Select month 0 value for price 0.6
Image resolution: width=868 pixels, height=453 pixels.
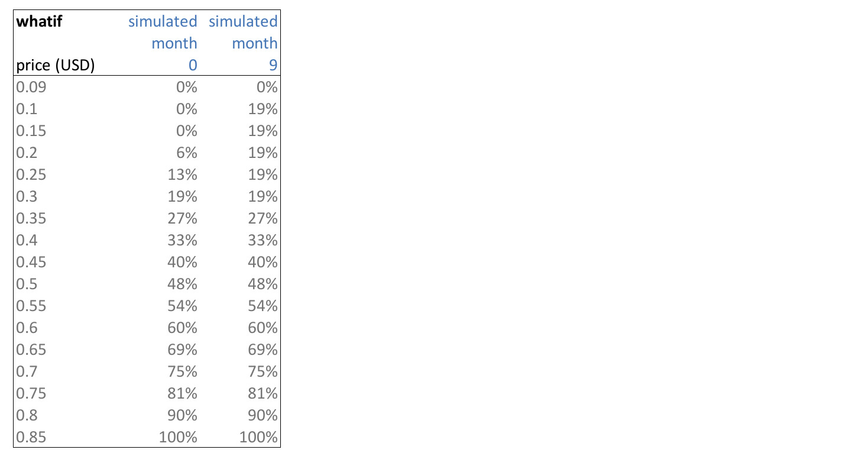(183, 328)
